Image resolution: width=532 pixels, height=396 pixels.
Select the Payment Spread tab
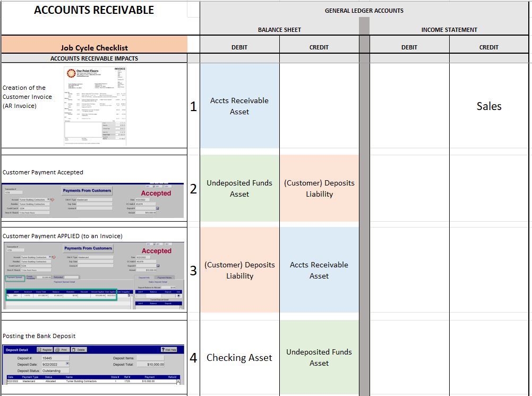point(14,277)
